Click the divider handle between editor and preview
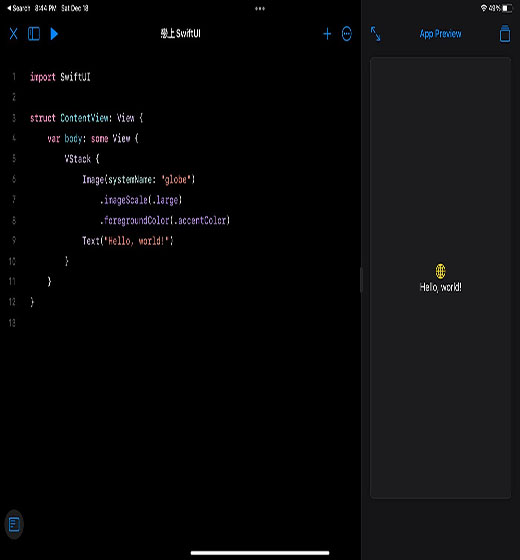The width and height of the screenshot is (520, 560). (361, 280)
